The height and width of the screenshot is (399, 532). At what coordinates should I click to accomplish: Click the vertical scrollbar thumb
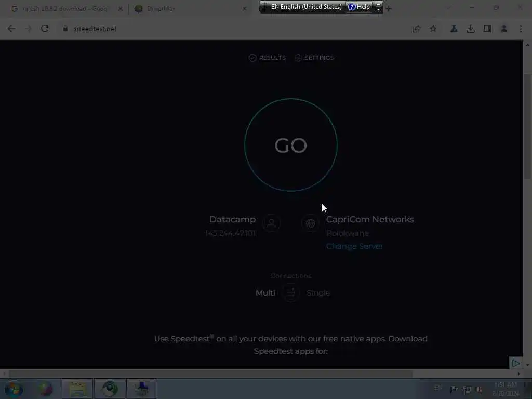coord(527,126)
